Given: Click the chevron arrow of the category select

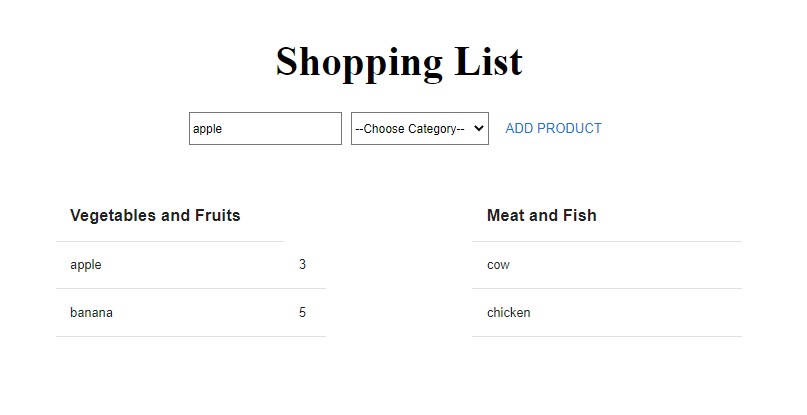Looking at the screenshot, I should tap(479, 128).
